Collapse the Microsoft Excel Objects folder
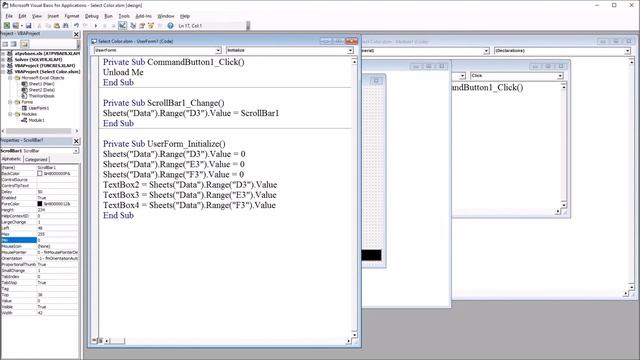 click(10, 78)
